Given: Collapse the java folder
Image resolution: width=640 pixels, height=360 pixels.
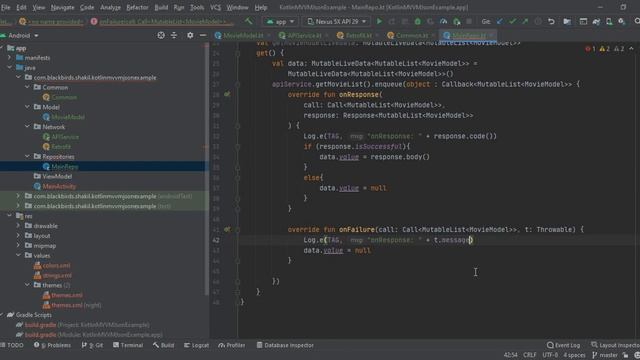Looking at the screenshot, I should click(9, 67).
